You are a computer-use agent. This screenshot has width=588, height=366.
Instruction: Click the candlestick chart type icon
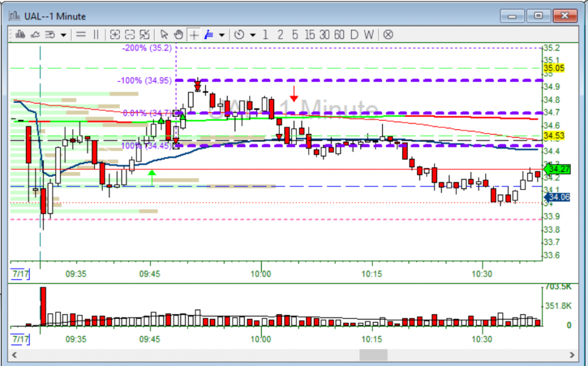tap(20, 35)
